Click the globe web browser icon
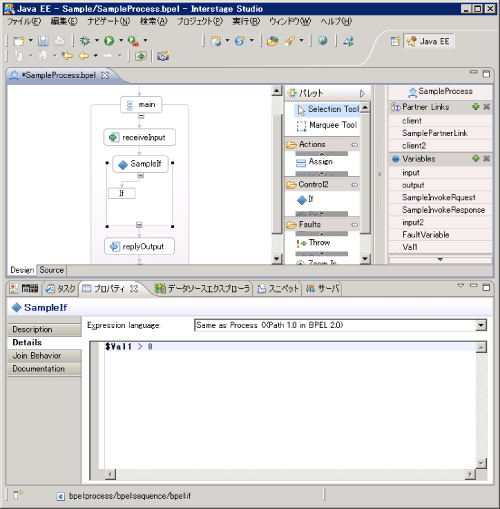The image size is (500, 509). pos(322,41)
